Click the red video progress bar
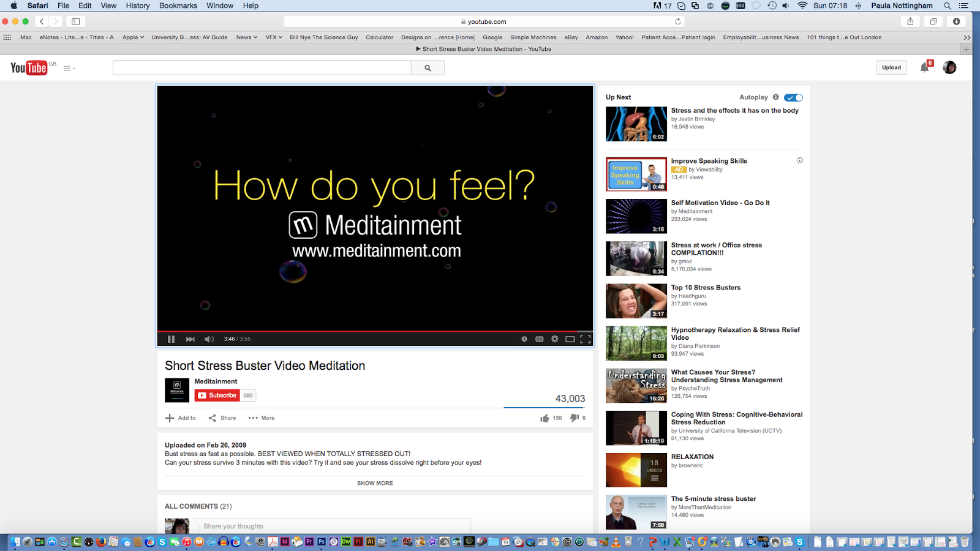Screen dimensions: 980x551 (x=375, y=331)
